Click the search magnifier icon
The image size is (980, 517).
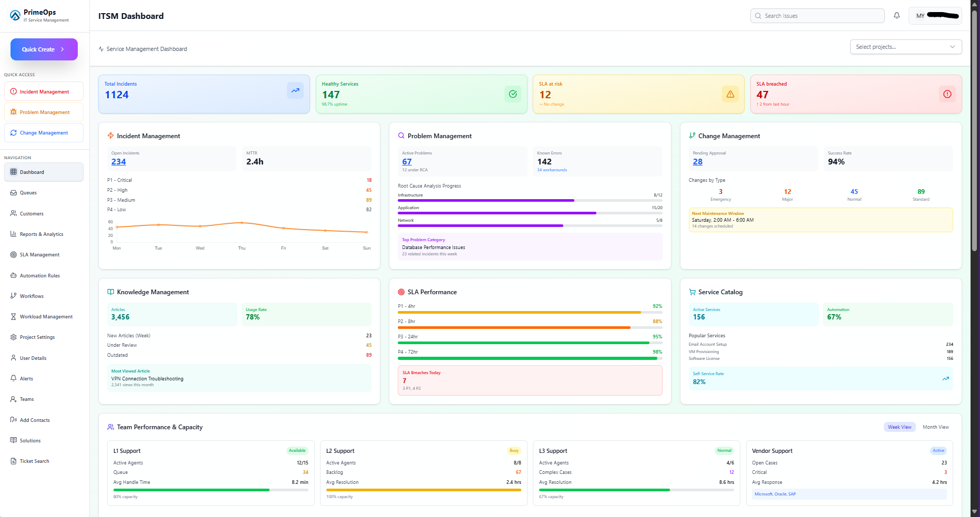click(758, 16)
